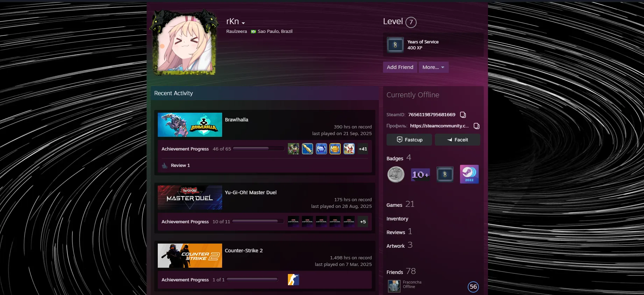Open the Steam 2022 badge
644x295 pixels.
[469, 174]
